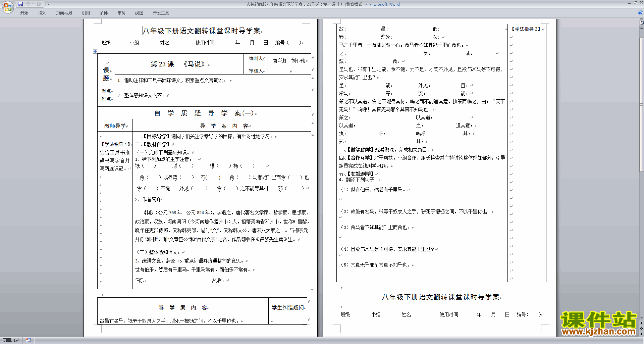Click the line 2、整体感知课文内容
This screenshot has width=644, height=344.
click(142, 95)
